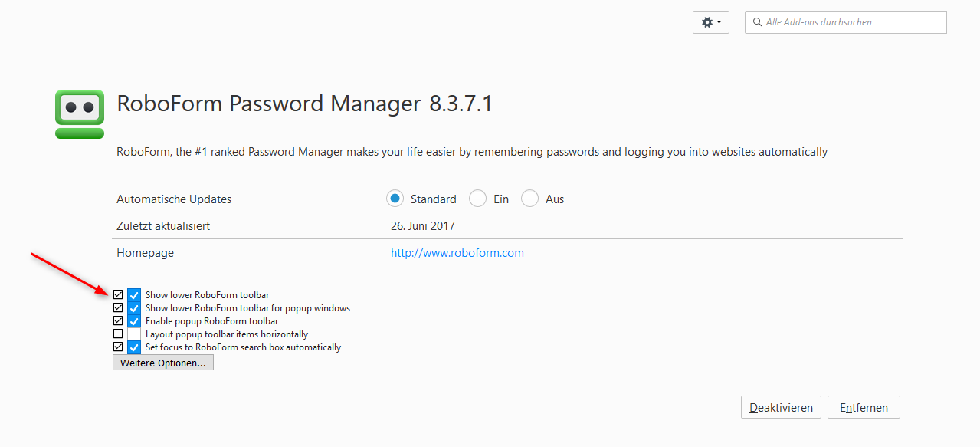
Task: Click small black checkbox beside 'Enable popup RoboForm toolbar'
Action: click(x=118, y=320)
